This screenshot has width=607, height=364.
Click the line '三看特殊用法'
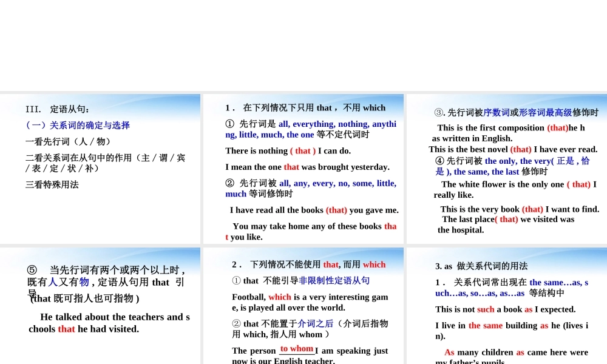[52, 184]
